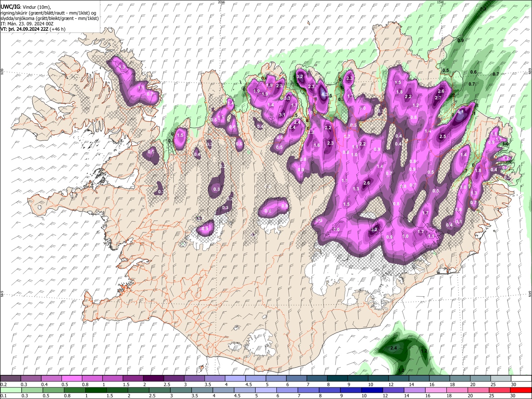This screenshot has height=399, width=532.
Task: Select the bright red bottom-row swatch above 30
Action: coord(521,390)
